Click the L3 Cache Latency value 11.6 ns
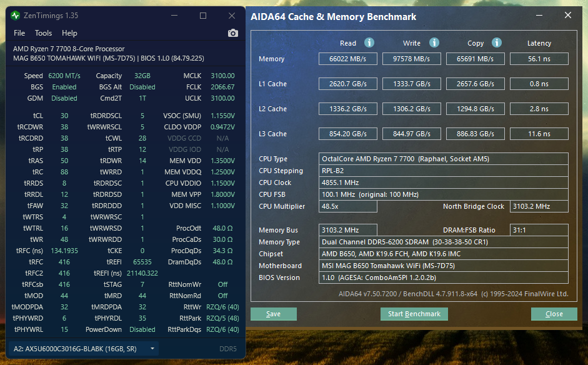588x365 pixels. pos(539,134)
